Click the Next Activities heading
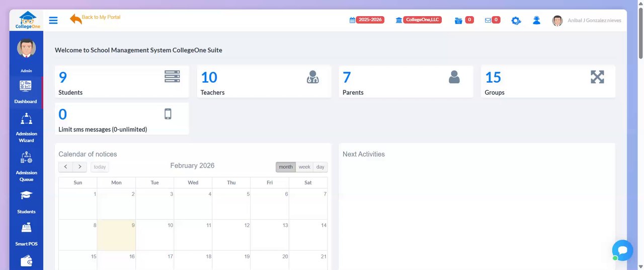 (x=364, y=154)
